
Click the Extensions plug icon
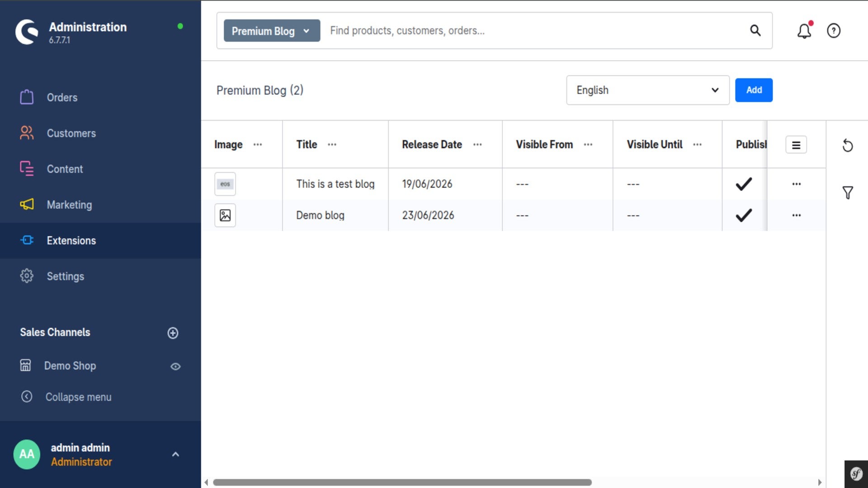click(27, 240)
